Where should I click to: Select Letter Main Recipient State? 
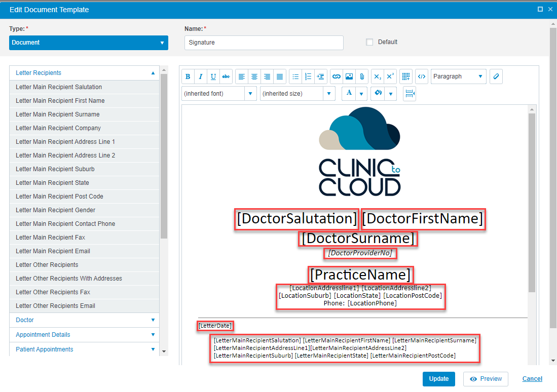click(x=84, y=183)
